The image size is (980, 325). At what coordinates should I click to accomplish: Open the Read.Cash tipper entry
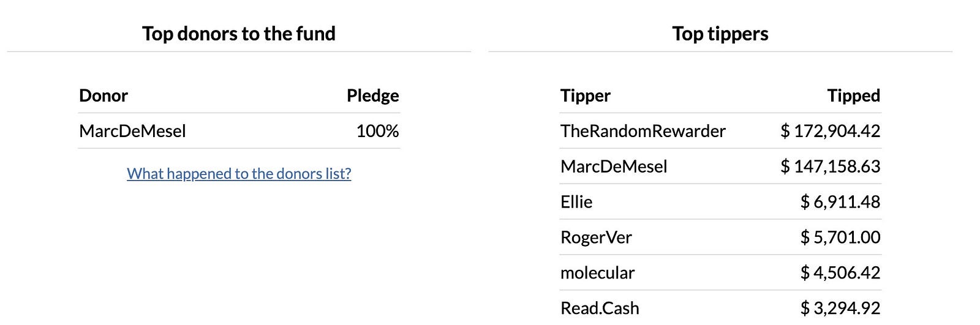tap(600, 308)
